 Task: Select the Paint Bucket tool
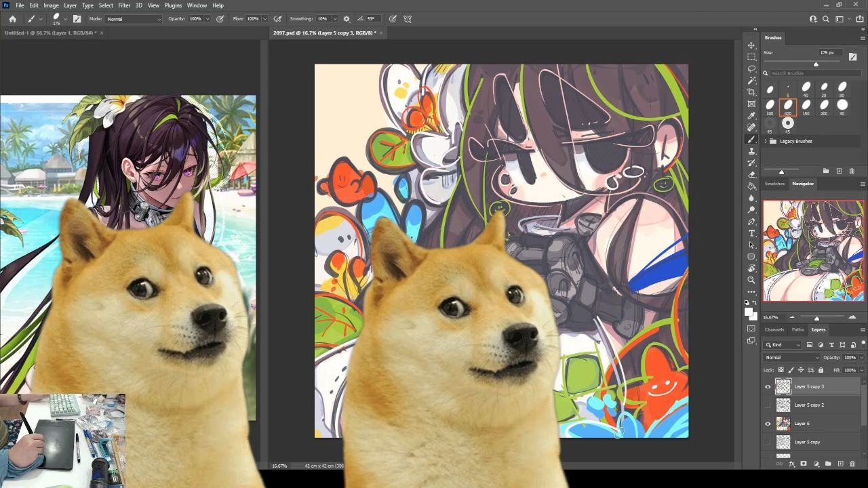coord(751,186)
